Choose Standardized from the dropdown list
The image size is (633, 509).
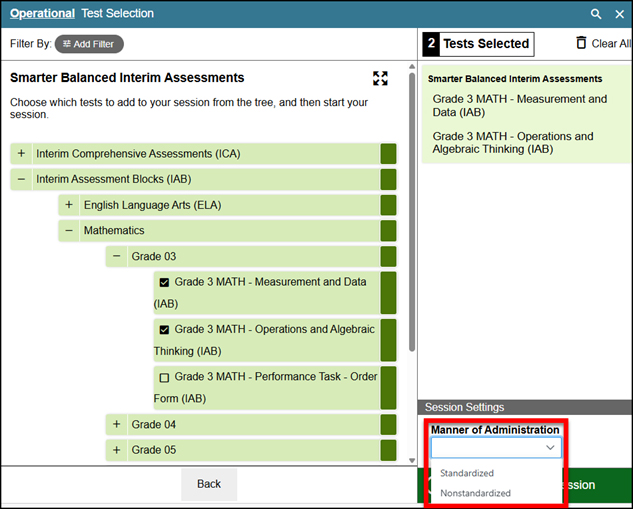[x=467, y=473]
